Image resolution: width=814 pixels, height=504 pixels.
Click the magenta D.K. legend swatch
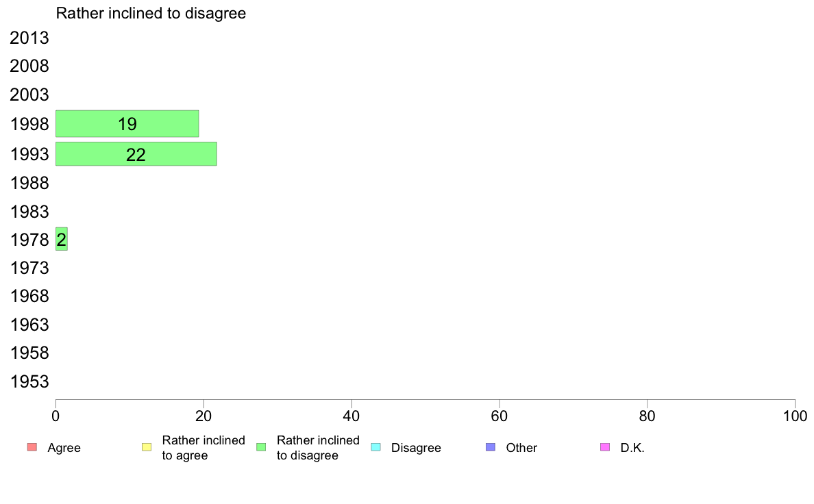[x=605, y=447]
